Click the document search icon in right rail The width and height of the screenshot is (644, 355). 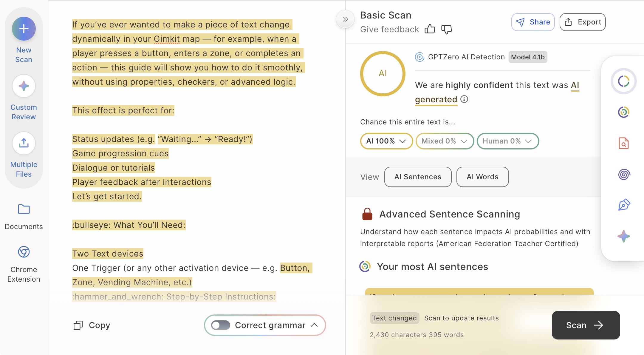pos(623,143)
